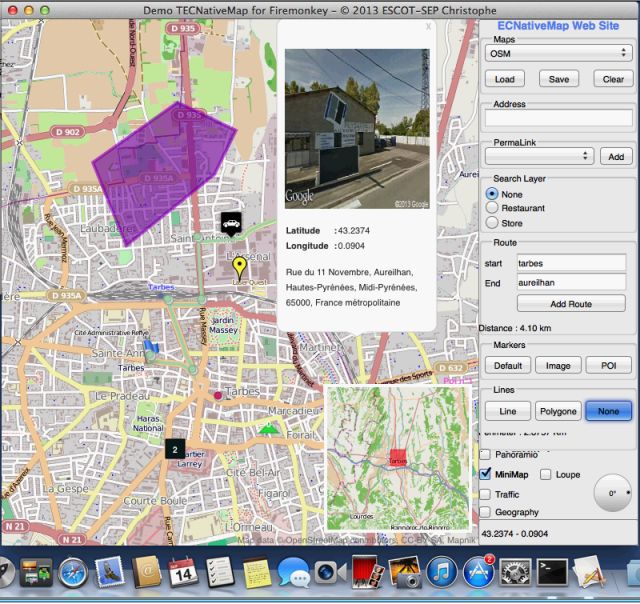Select Restaurant search layer
Screen dimensions: 640x604
(492, 208)
